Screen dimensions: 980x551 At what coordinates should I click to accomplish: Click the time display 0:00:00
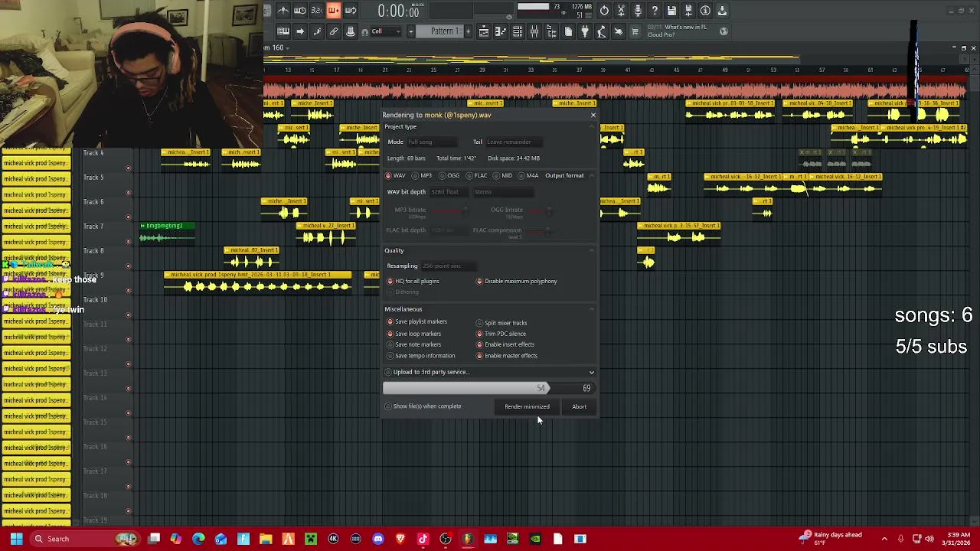tap(398, 11)
